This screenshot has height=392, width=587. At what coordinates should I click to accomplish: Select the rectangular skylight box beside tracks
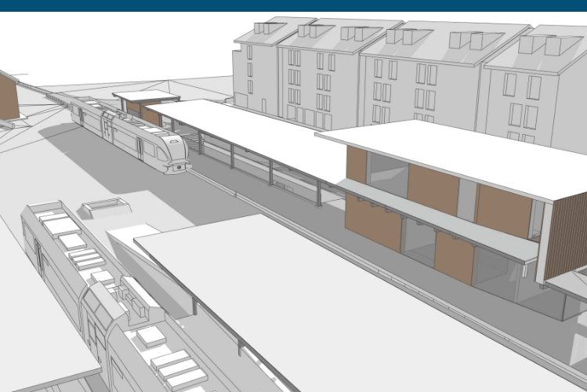click(x=106, y=207)
